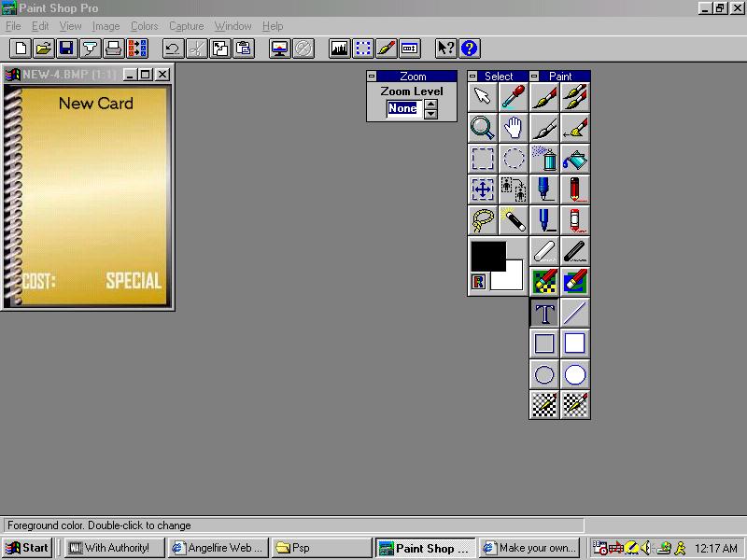Open the Zoom palette control menu
Image resolution: width=747 pixels, height=560 pixels.
click(x=372, y=77)
